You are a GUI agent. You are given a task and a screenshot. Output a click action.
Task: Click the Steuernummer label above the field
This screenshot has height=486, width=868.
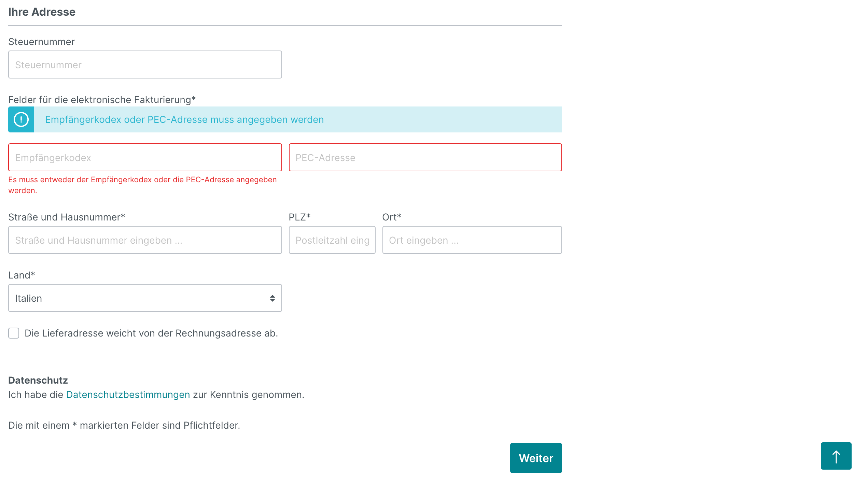41,42
